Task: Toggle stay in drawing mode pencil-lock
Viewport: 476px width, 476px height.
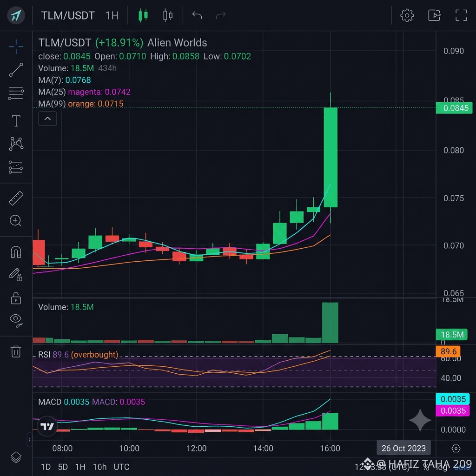Action: click(x=16, y=275)
